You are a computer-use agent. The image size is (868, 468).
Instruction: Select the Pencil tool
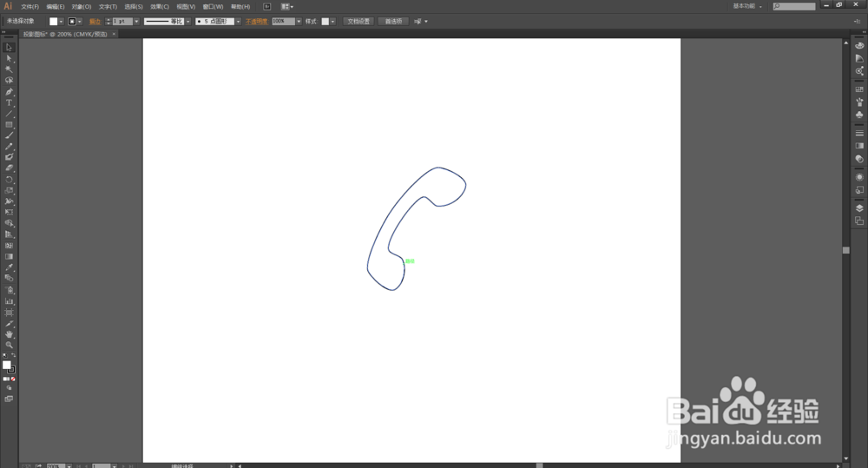click(x=9, y=147)
